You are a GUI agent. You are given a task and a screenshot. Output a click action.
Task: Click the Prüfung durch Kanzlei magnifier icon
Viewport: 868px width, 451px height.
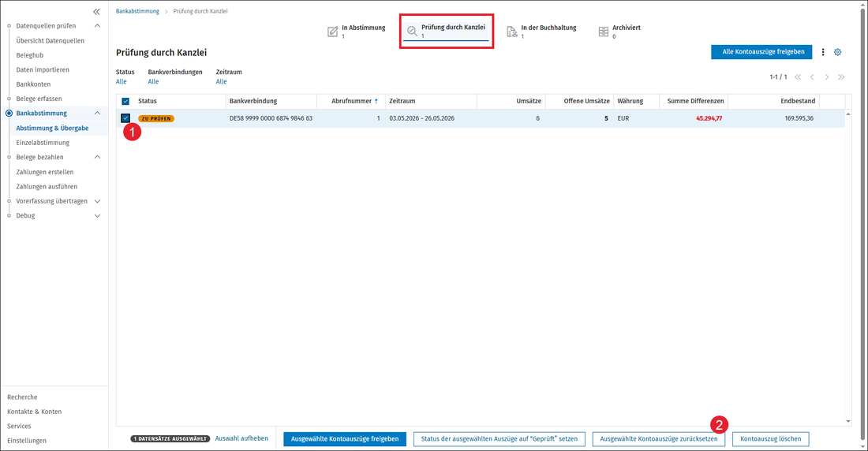412,31
